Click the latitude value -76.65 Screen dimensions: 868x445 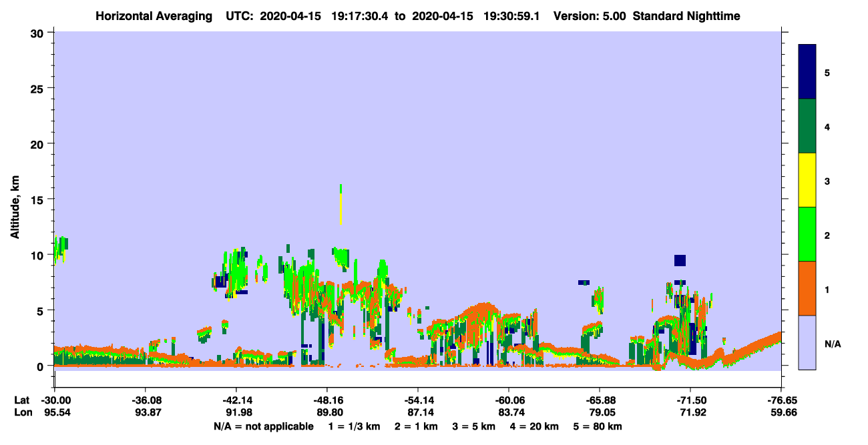pyautogui.click(x=781, y=400)
